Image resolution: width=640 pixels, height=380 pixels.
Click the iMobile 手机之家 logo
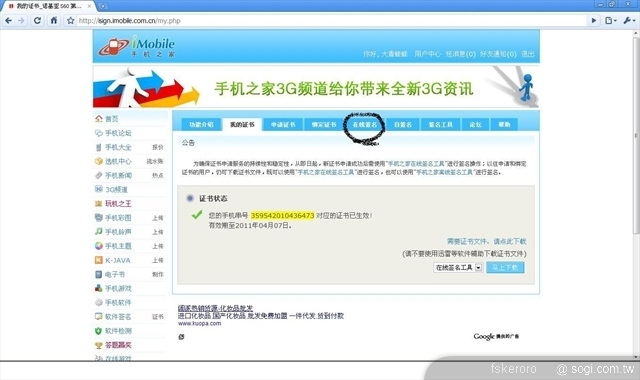click(x=137, y=46)
